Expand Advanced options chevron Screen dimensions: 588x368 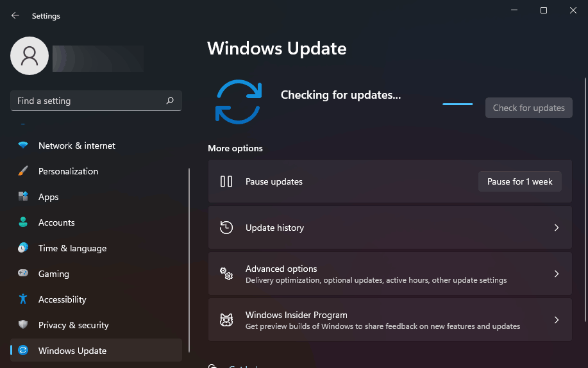click(x=557, y=274)
